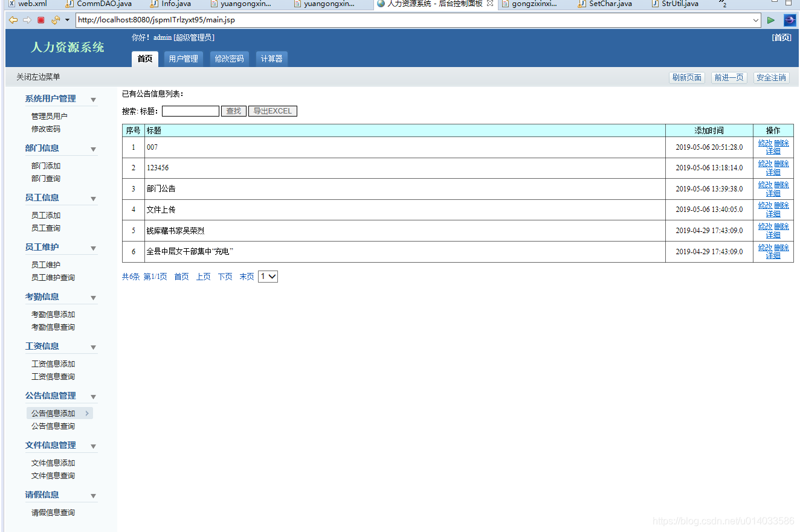Click the 下页 pagination link
The image size is (800, 532).
pyautogui.click(x=225, y=277)
